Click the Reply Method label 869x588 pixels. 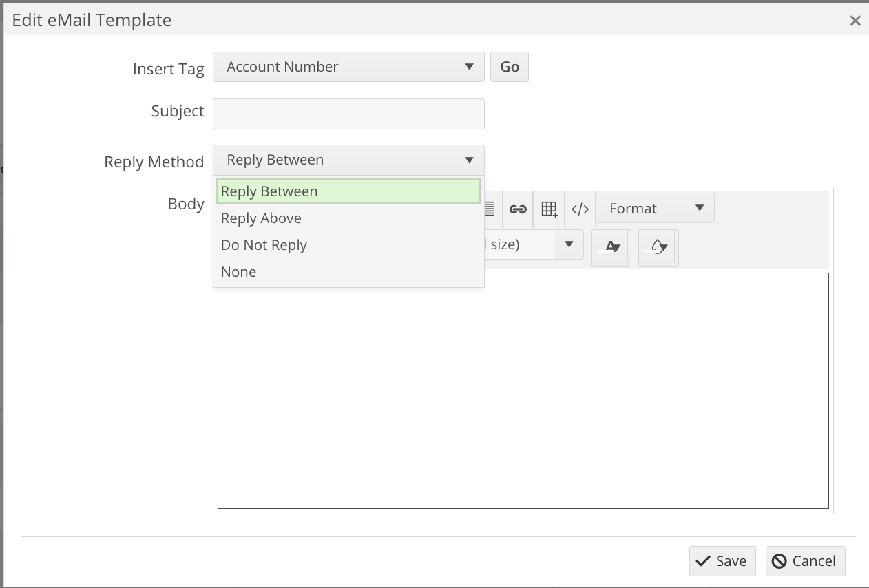(x=154, y=162)
